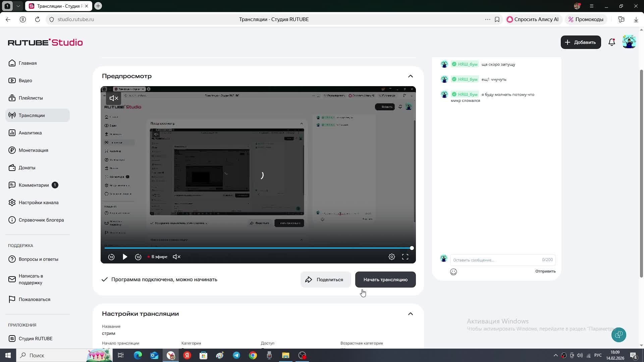This screenshot has width=644, height=362.
Task: Click the Начать трансляцию button
Action: click(x=385, y=280)
